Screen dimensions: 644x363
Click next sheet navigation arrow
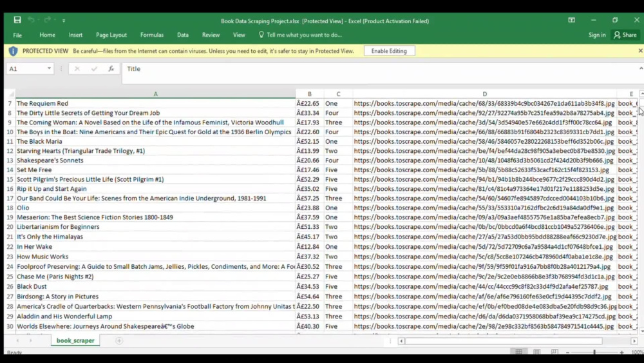pos(30,340)
